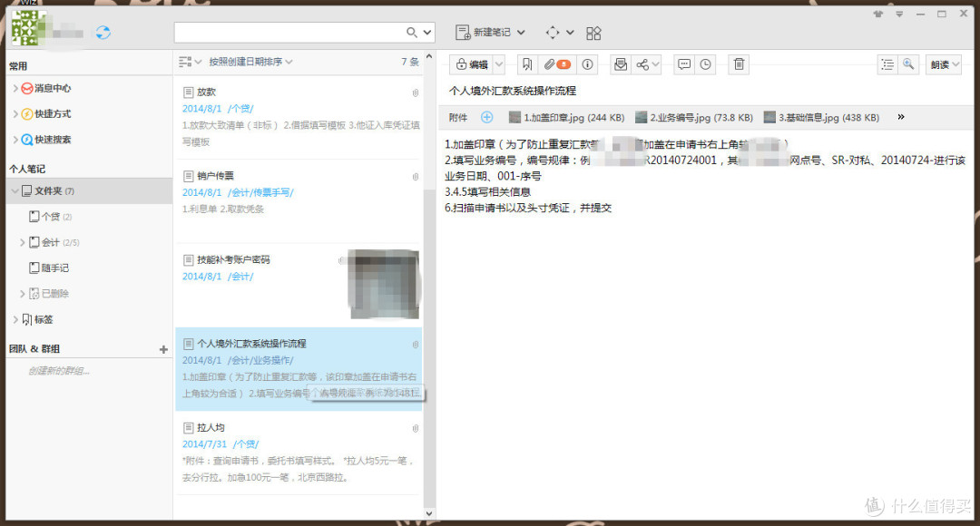Open attachment 1.加盖印章.jpg

click(x=566, y=118)
